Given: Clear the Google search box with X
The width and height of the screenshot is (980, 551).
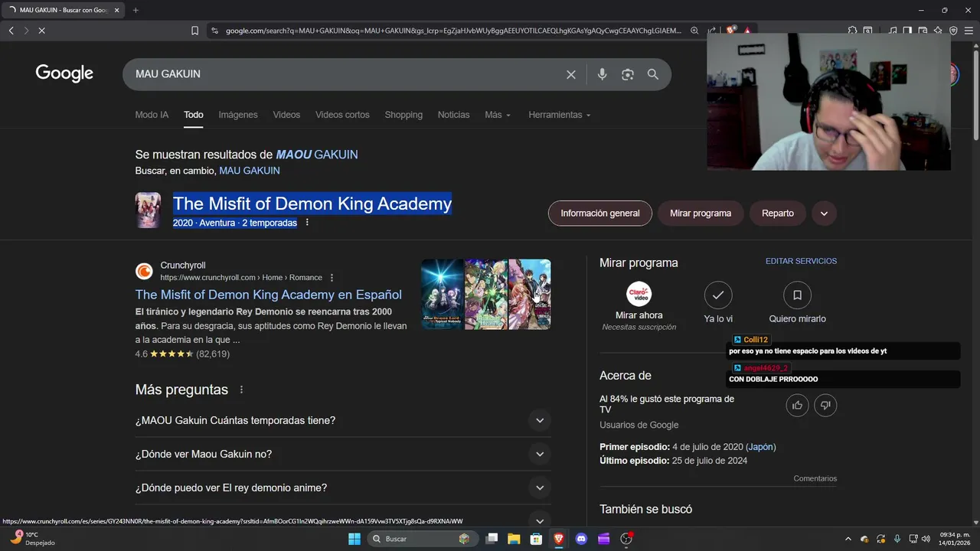Looking at the screenshot, I should coord(570,74).
